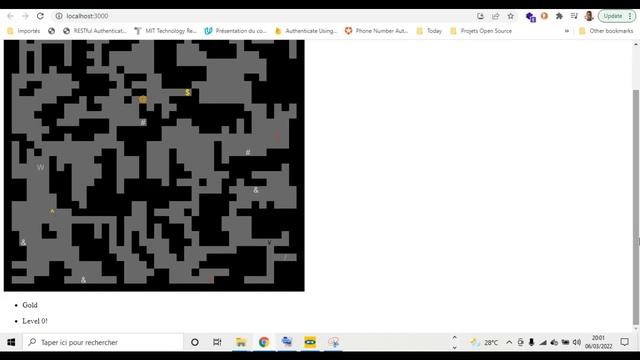The image size is (640, 360).
Task: Open Task View on the taskbar
Action: click(x=217, y=342)
